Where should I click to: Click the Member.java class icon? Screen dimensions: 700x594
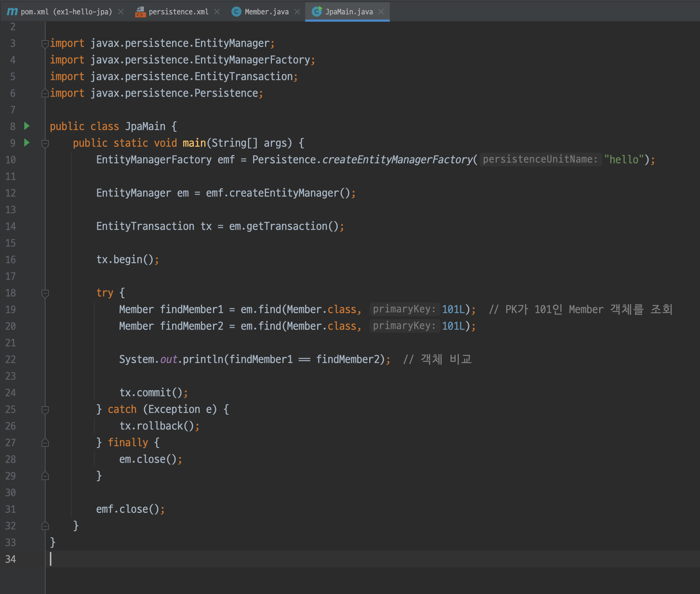click(236, 12)
